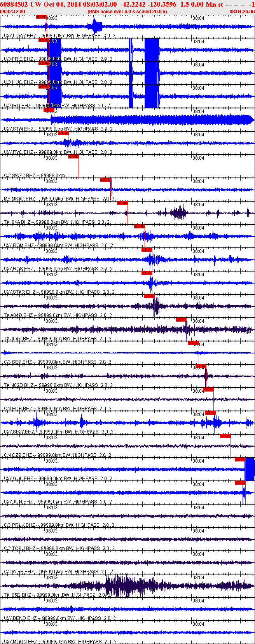The image size is (255, 644).
Task: Select the UW MOON EHZ station label
Action: [x=20, y=642]
